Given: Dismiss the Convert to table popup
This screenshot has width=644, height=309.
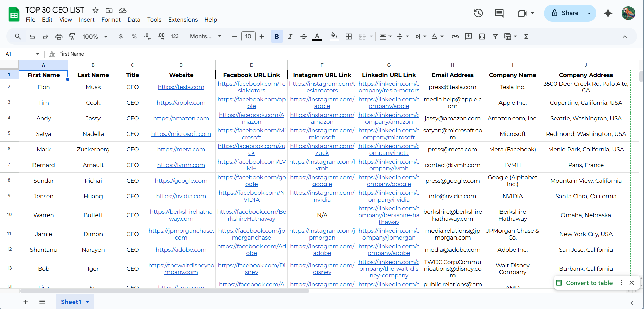Looking at the screenshot, I should point(631,283).
